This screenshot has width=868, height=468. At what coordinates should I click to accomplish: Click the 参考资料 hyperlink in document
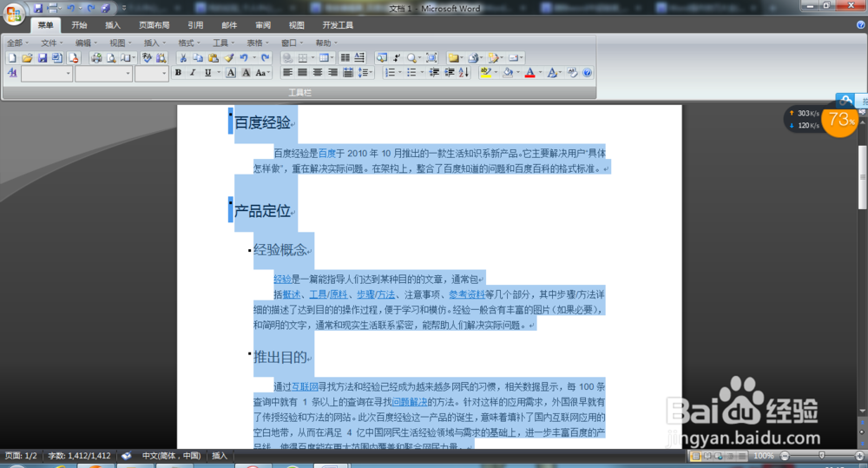point(467,294)
